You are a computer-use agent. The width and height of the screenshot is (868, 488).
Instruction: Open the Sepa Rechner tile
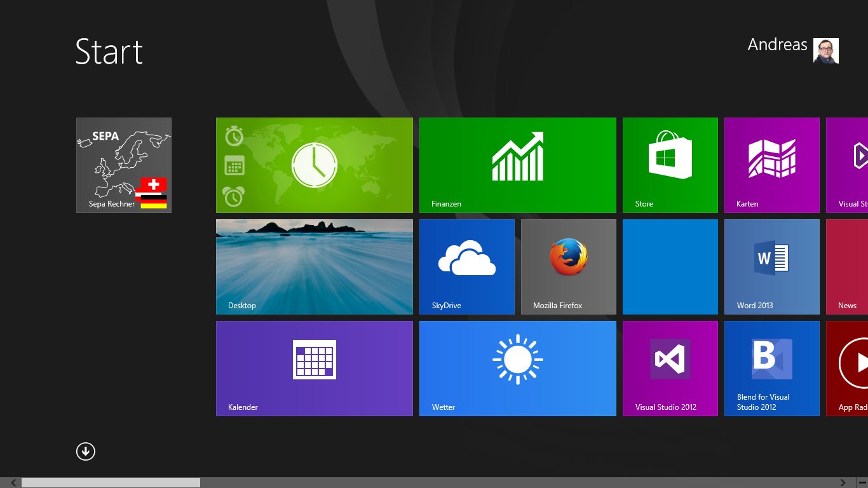[124, 165]
